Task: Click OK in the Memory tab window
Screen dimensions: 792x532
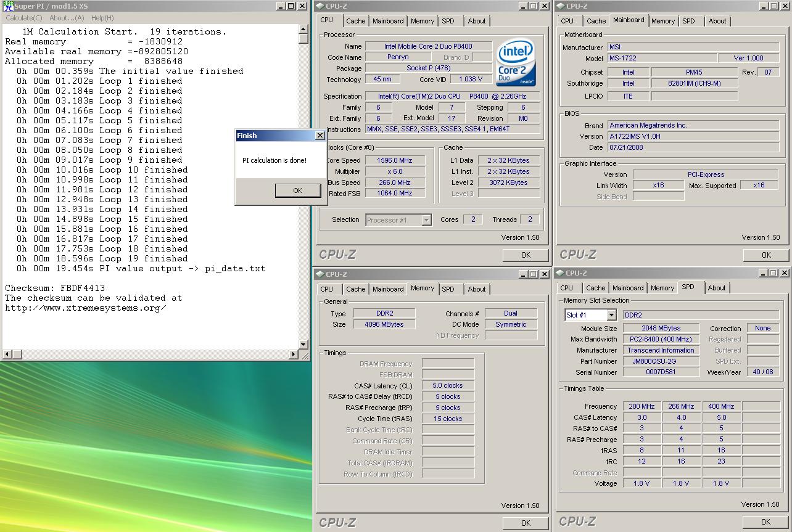Action: 526,523
